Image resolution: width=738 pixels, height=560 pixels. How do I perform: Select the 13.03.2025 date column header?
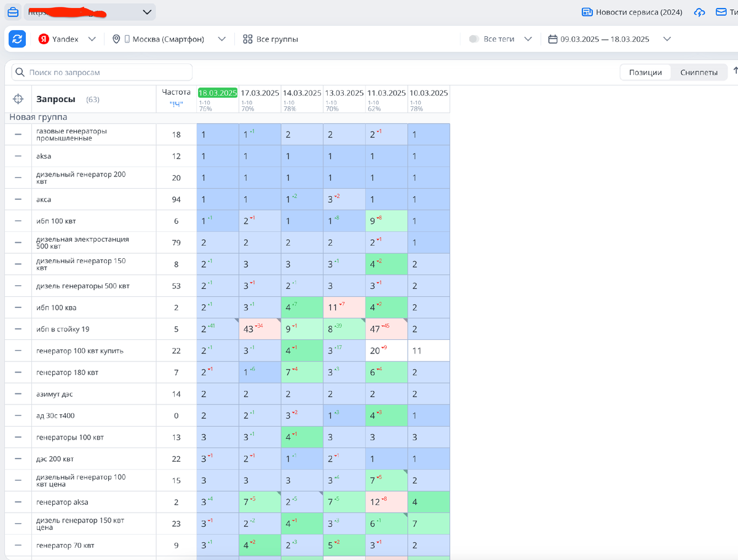[344, 93]
